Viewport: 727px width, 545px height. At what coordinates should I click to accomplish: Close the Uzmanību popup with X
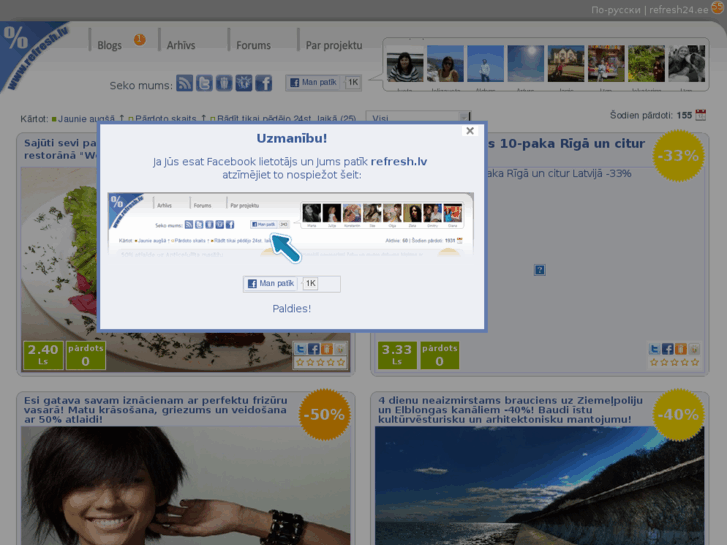[470, 131]
